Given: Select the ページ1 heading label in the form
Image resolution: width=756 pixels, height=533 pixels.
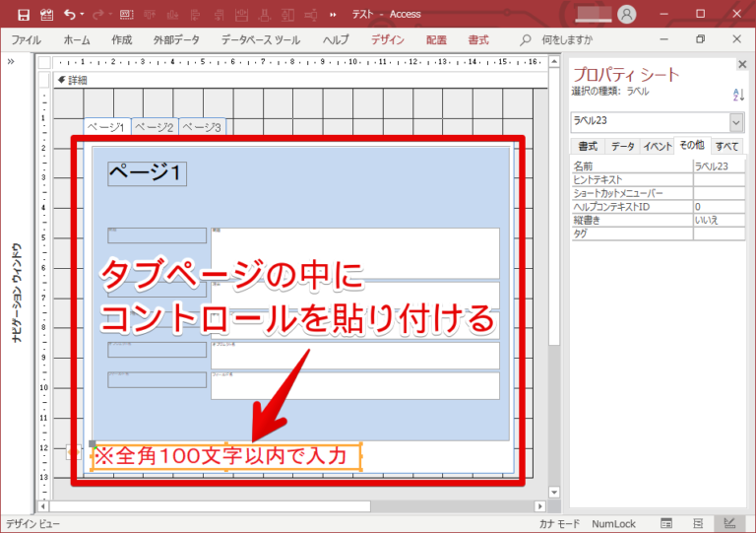Looking at the screenshot, I should [147, 173].
